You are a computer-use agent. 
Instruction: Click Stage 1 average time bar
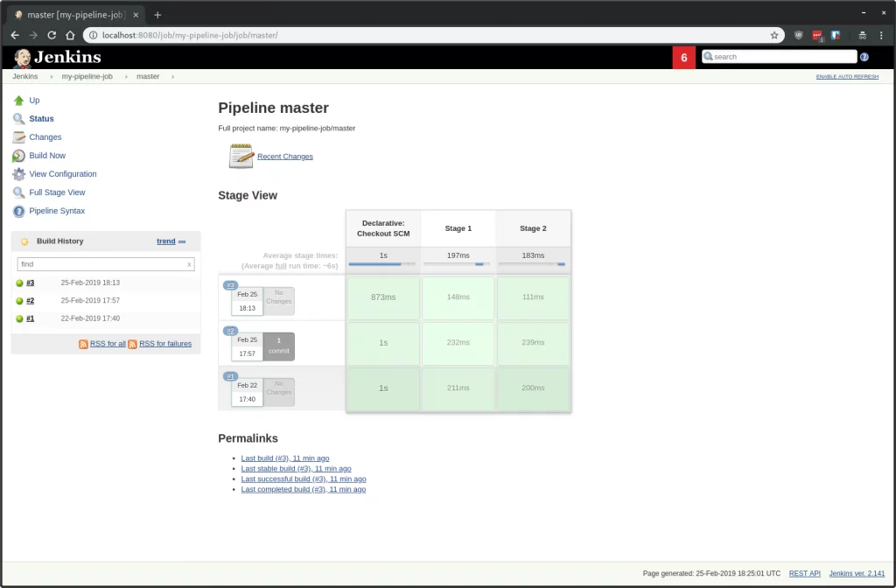pos(457,264)
